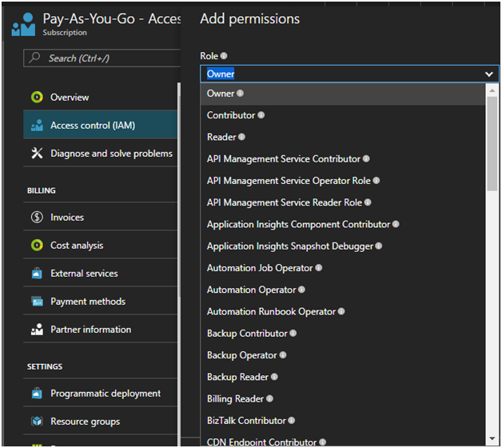Click info icon beside API Management Service Operator Role

376,181
